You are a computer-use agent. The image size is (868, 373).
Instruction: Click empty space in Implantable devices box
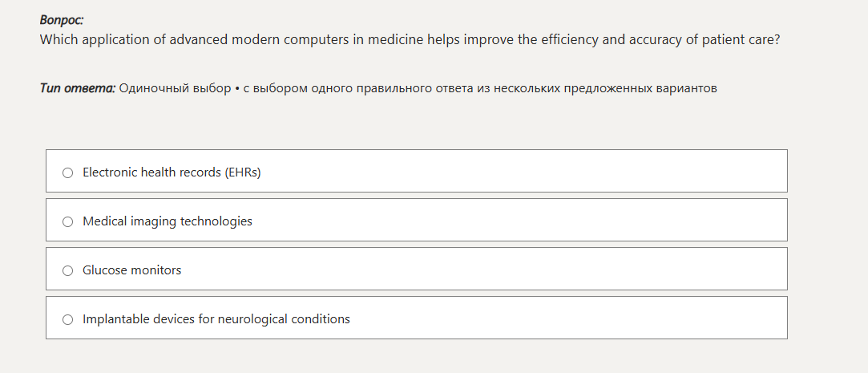(x=561, y=318)
